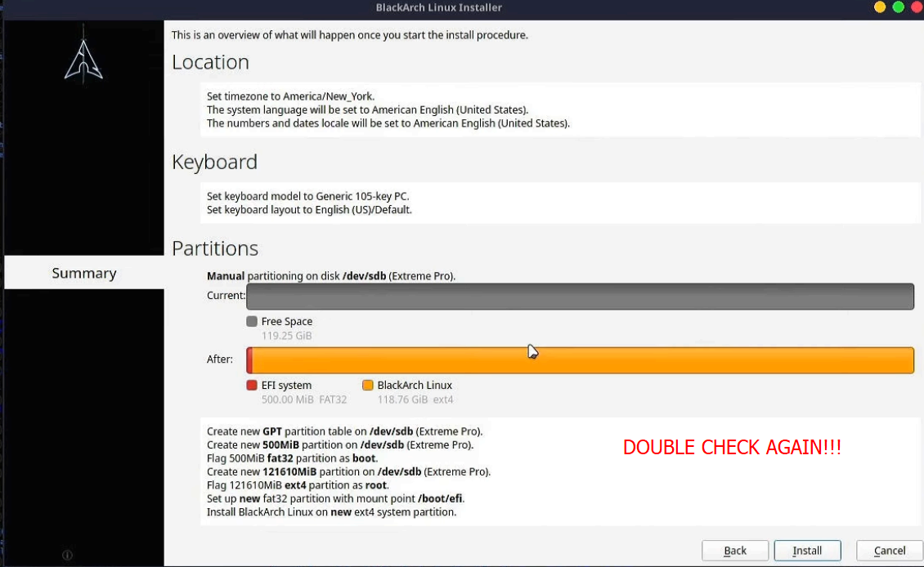Screen dimensions: 924x567
Task: Click the Keyboard section heading
Action: point(214,162)
